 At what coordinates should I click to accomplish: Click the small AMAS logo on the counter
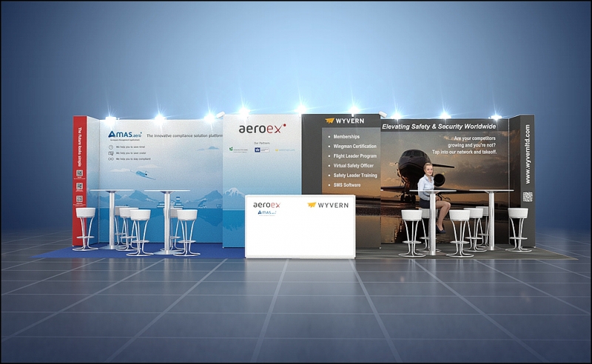[266, 213]
